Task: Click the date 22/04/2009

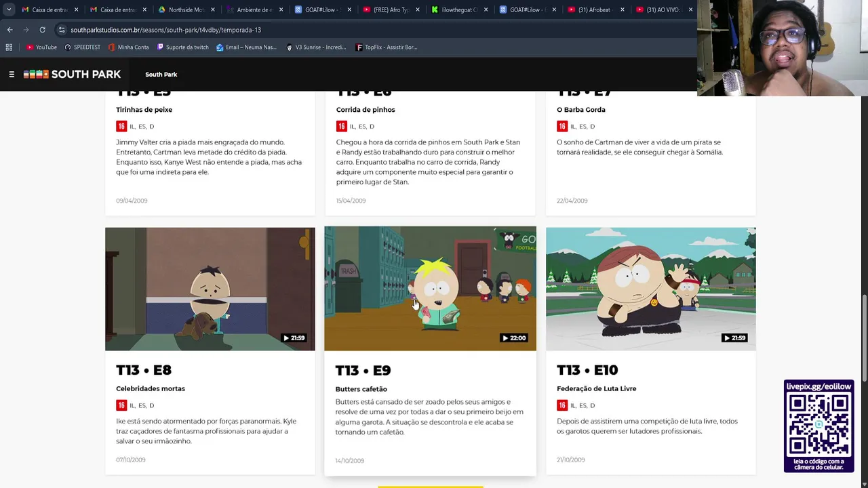Action: [x=572, y=201]
